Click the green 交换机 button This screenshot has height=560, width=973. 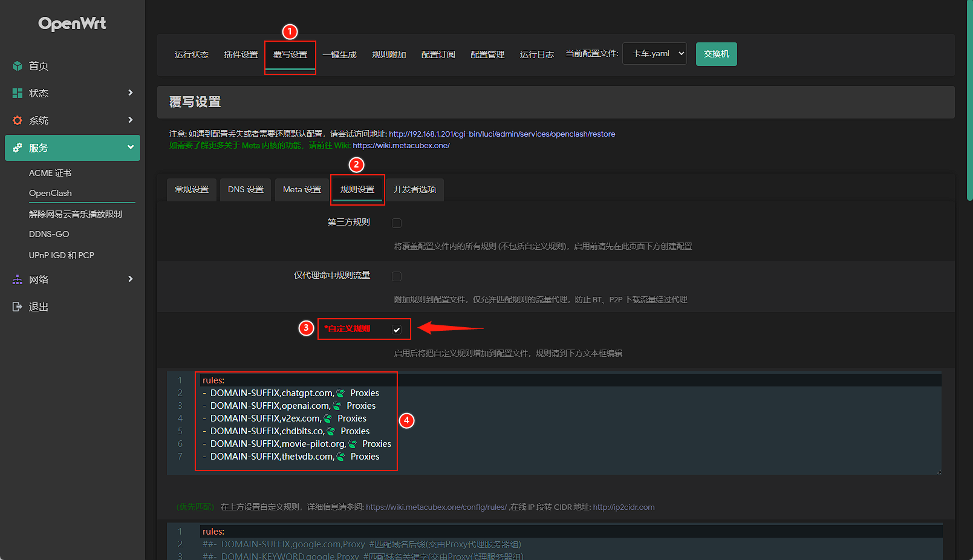click(717, 54)
